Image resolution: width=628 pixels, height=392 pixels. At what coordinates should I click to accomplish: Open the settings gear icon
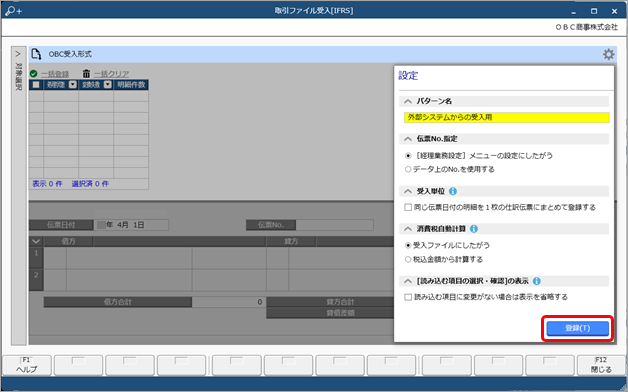(x=608, y=54)
